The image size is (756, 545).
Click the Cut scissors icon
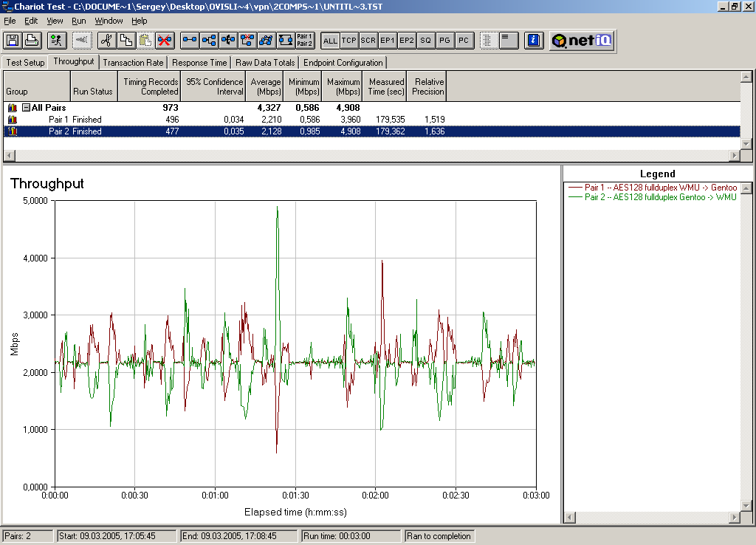[x=106, y=41]
